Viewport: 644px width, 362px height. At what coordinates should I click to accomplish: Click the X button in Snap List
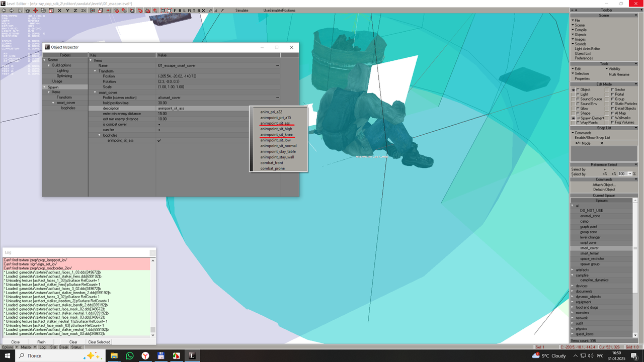(x=602, y=143)
